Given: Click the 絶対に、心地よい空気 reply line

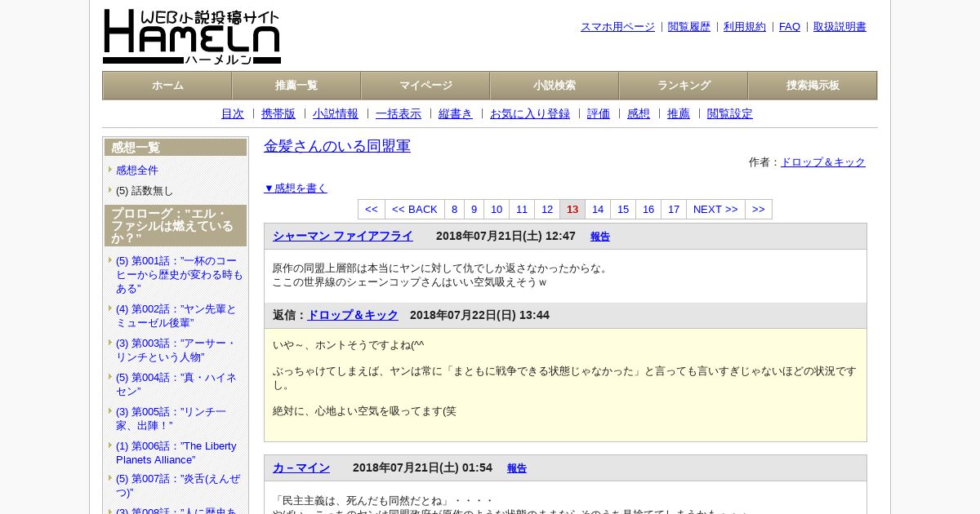Looking at the screenshot, I should pyautogui.click(x=364, y=411).
